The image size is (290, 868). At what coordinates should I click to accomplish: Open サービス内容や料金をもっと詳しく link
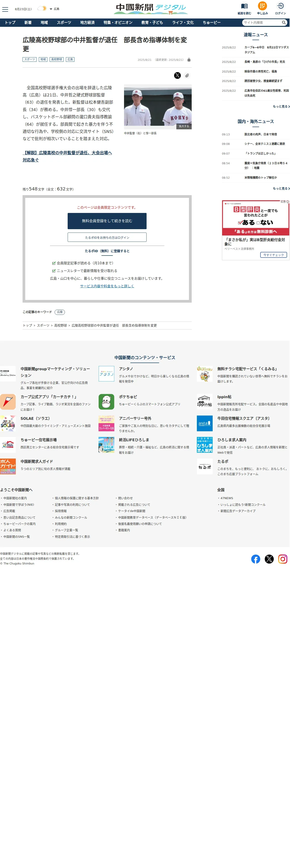pyautogui.click(x=107, y=286)
